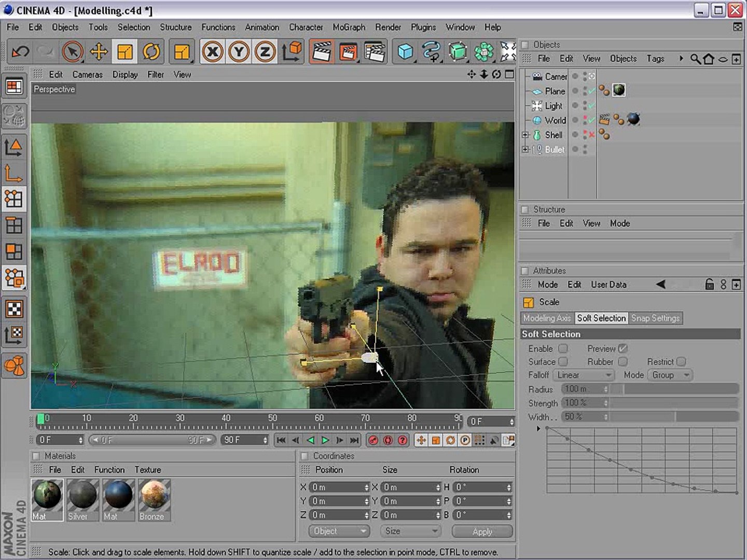
Task: Toggle the Z axis lock
Action: tap(265, 52)
